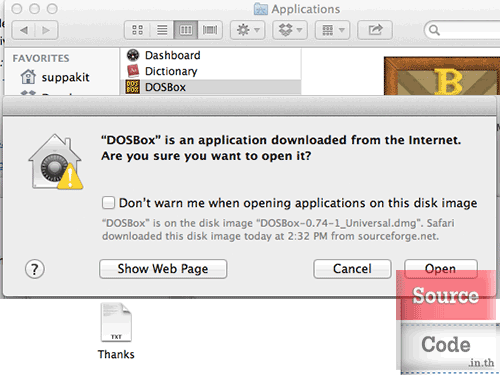Viewport: 500px width, 375px height.
Task: Click the Finder search field
Action: tap(463, 30)
